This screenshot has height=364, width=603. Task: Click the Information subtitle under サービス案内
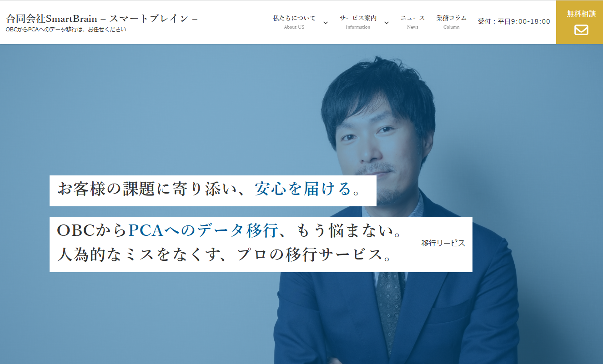[357, 27]
